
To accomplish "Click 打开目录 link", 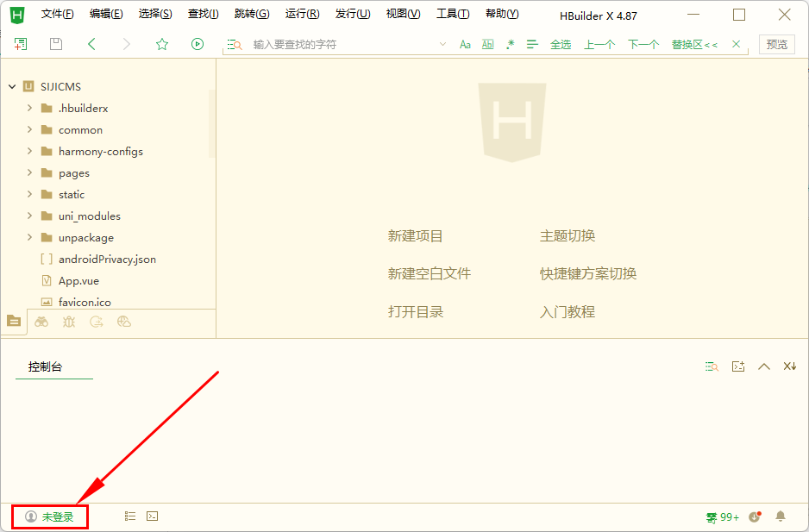I will 416,311.
